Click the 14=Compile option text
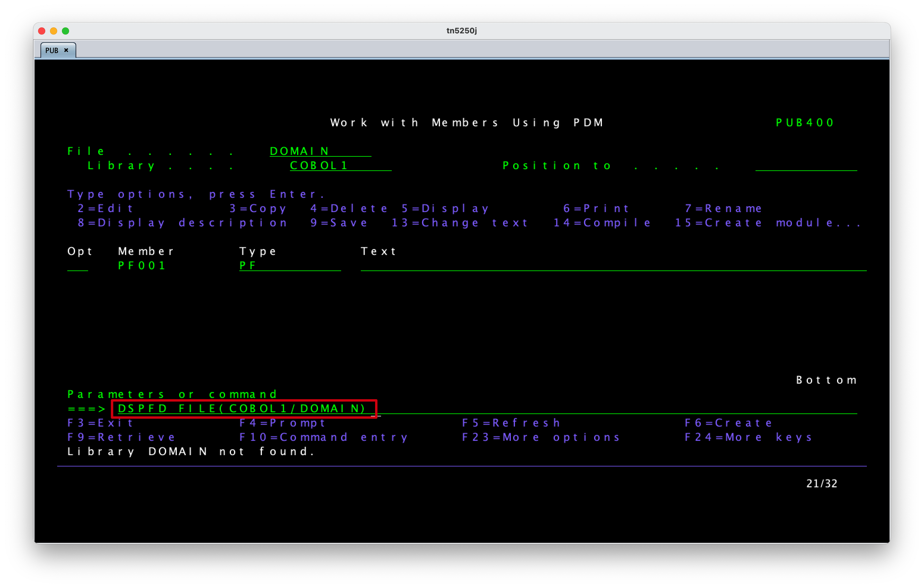This screenshot has width=924, height=588. 601,223
